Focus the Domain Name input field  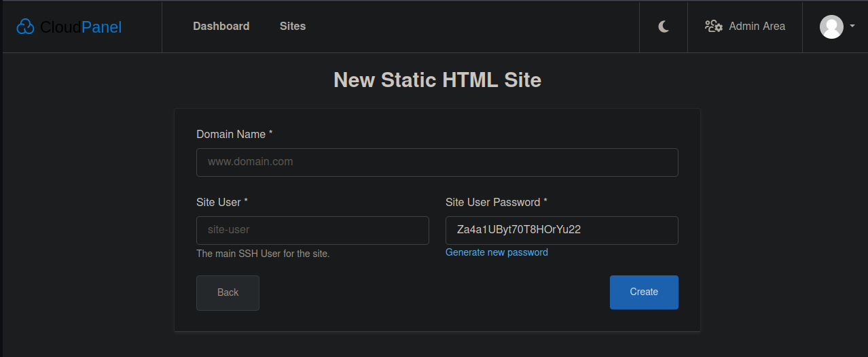437,163
